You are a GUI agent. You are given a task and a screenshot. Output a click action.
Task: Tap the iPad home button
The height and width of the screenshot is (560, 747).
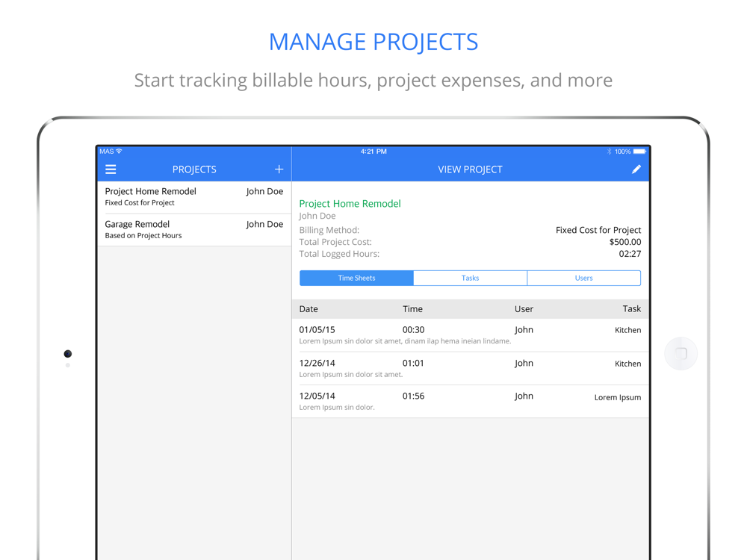[x=681, y=353]
